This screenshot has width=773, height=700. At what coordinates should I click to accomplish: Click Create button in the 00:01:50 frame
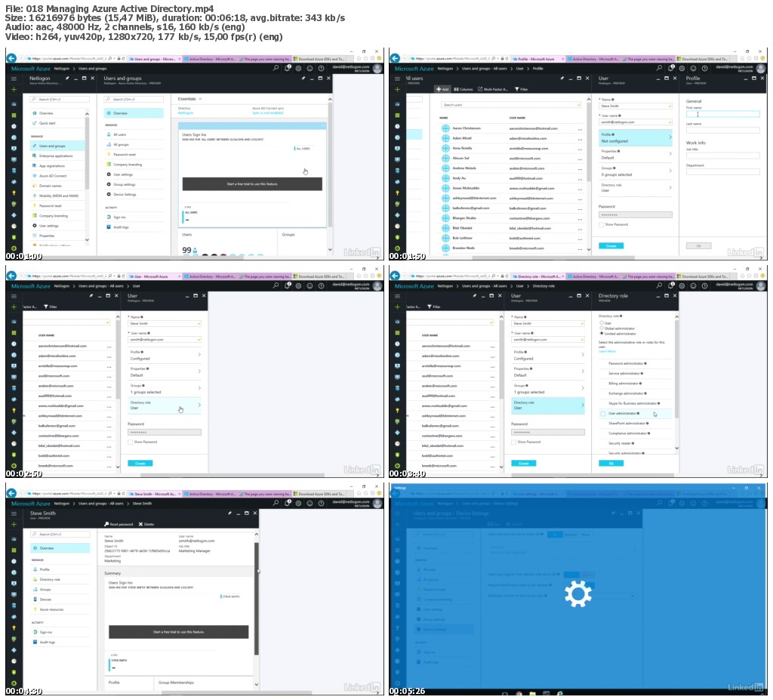click(x=611, y=245)
